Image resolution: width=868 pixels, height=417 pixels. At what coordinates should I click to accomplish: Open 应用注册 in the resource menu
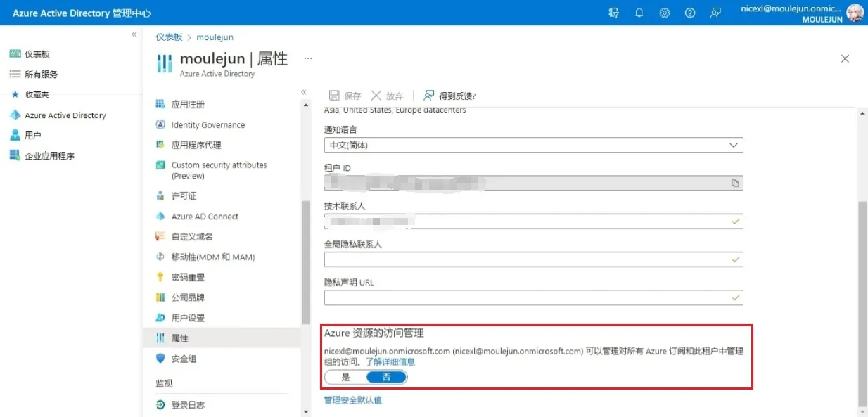188,105
